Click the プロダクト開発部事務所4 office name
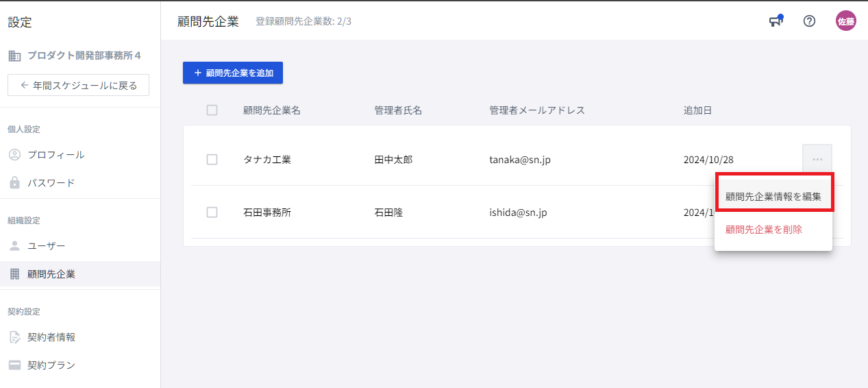Image resolution: width=868 pixels, height=388 pixels. (84, 56)
